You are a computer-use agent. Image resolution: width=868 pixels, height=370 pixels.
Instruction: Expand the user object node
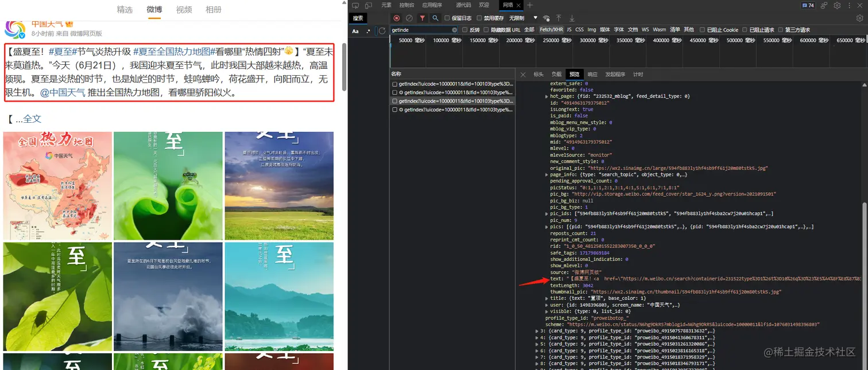tap(547, 305)
